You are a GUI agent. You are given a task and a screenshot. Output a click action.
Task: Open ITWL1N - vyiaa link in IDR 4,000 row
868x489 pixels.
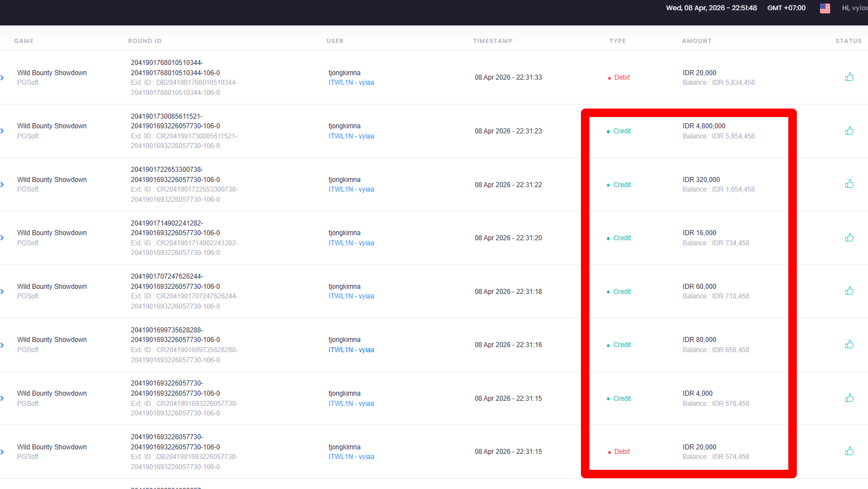pyautogui.click(x=351, y=404)
